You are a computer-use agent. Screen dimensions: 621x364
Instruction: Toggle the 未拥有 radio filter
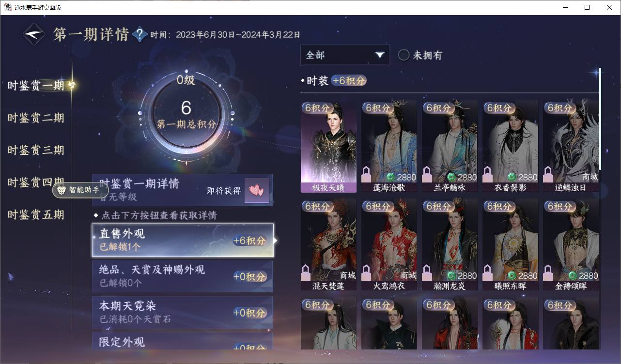click(x=404, y=55)
